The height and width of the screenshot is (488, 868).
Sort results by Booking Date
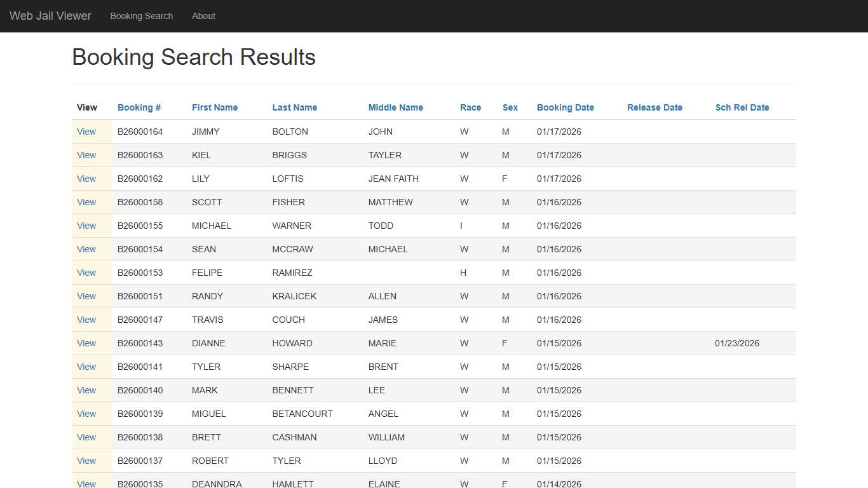tap(565, 107)
